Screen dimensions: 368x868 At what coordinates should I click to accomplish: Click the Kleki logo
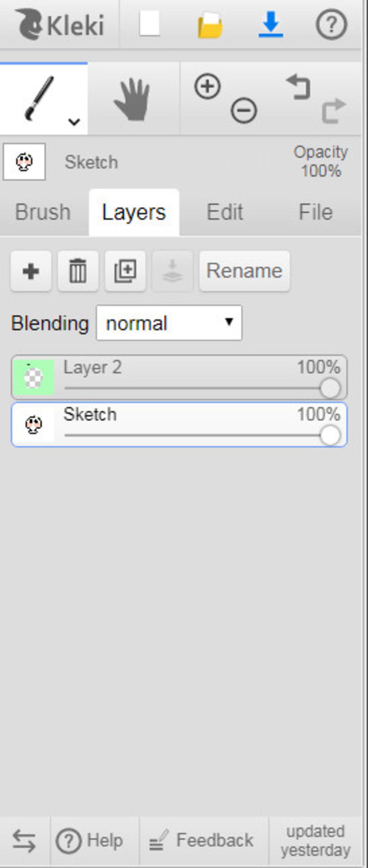(59, 25)
